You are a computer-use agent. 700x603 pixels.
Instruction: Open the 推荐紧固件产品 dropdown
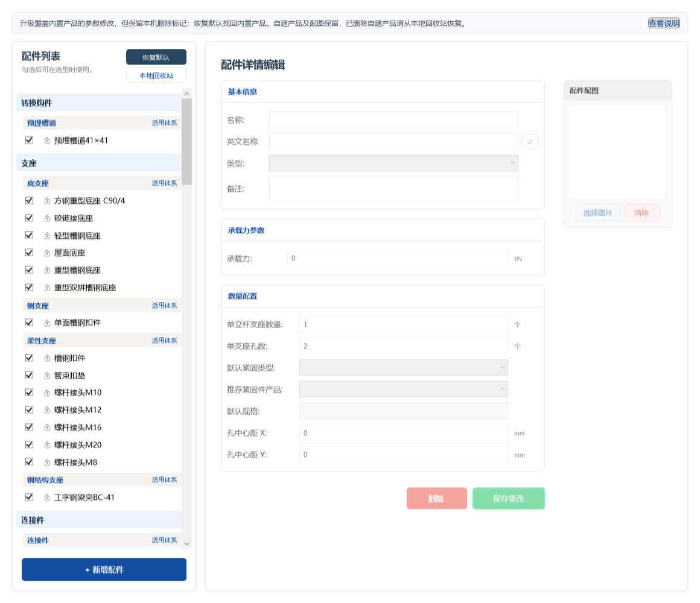click(x=403, y=390)
